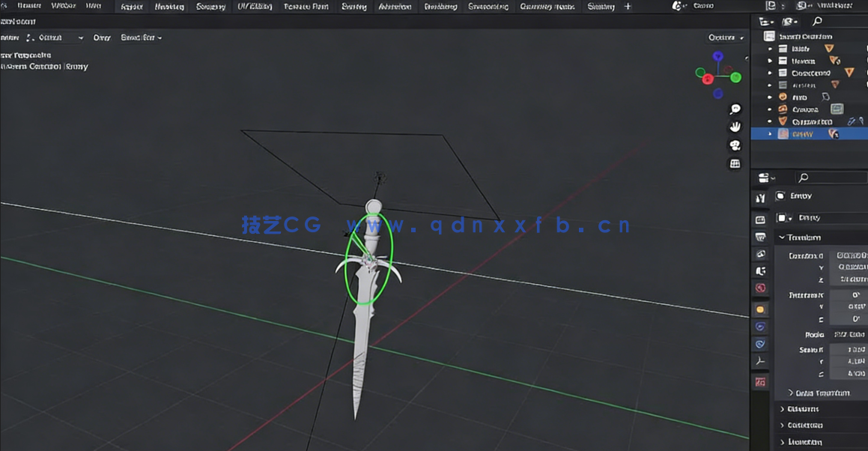Click the World Properties icon
The width and height of the screenshot is (868, 451).
760,288
